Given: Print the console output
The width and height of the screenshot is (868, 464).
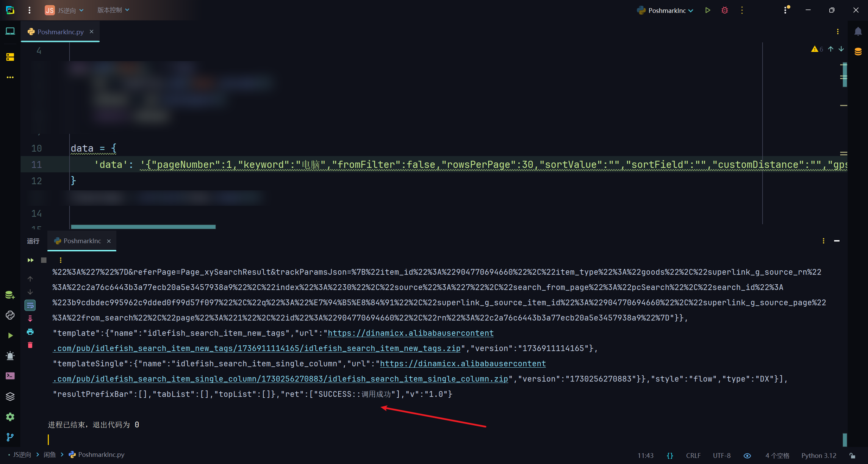Looking at the screenshot, I should (x=30, y=332).
